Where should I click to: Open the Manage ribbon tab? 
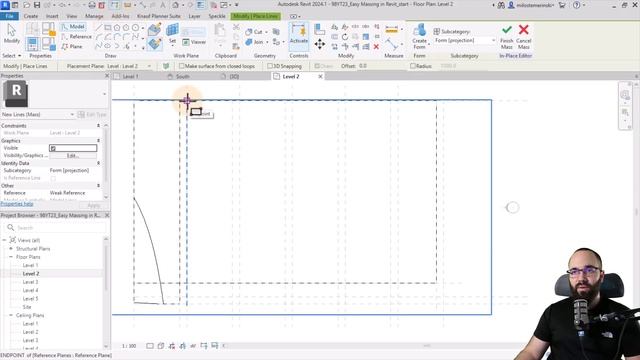click(x=94, y=16)
